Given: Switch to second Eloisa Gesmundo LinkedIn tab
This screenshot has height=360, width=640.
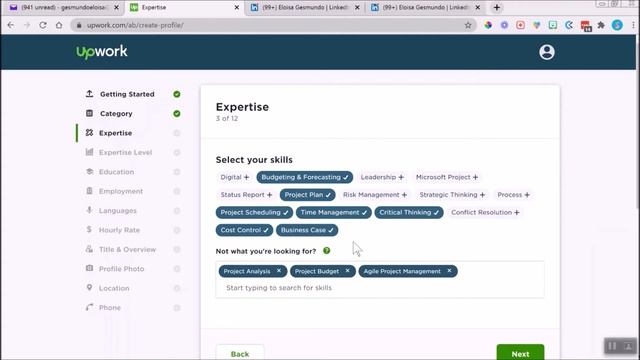Looking at the screenshot, I should [424, 7].
